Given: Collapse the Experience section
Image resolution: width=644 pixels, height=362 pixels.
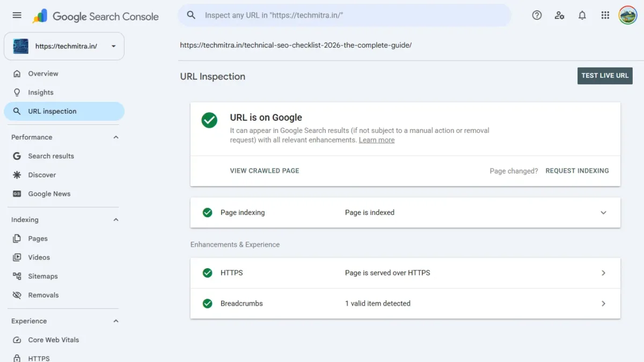Looking at the screenshot, I should [115, 321].
